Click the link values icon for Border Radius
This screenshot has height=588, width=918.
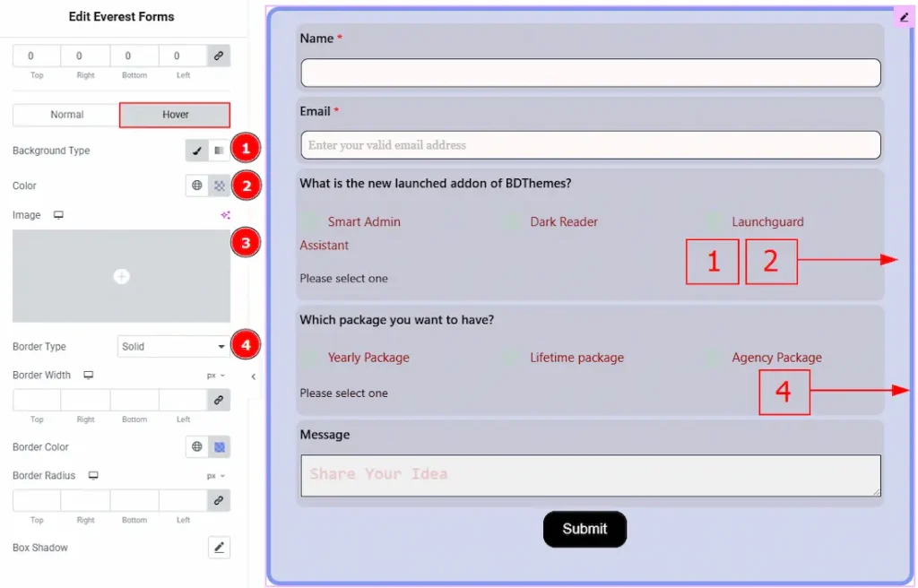pyautogui.click(x=219, y=500)
